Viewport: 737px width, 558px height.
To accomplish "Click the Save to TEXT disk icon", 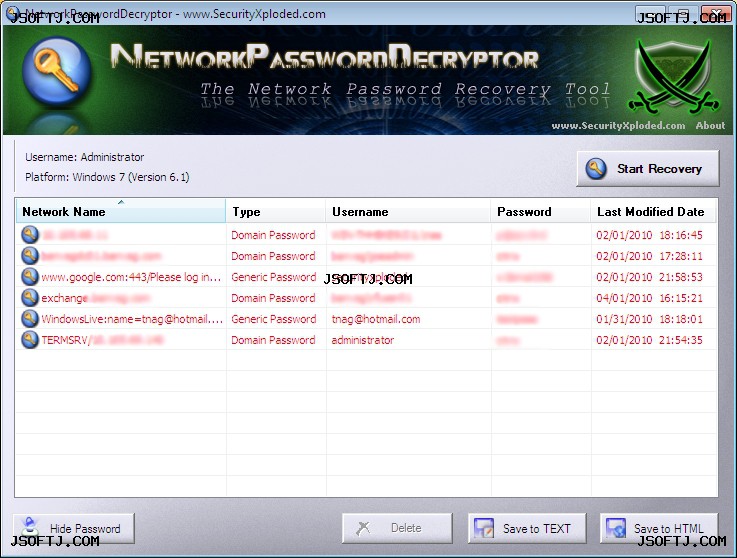I will pyautogui.click(x=484, y=528).
